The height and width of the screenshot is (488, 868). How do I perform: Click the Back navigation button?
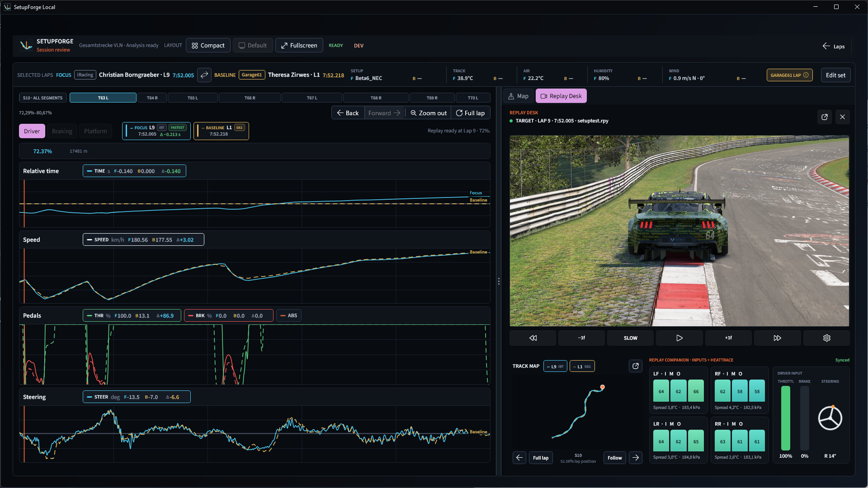tap(348, 113)
